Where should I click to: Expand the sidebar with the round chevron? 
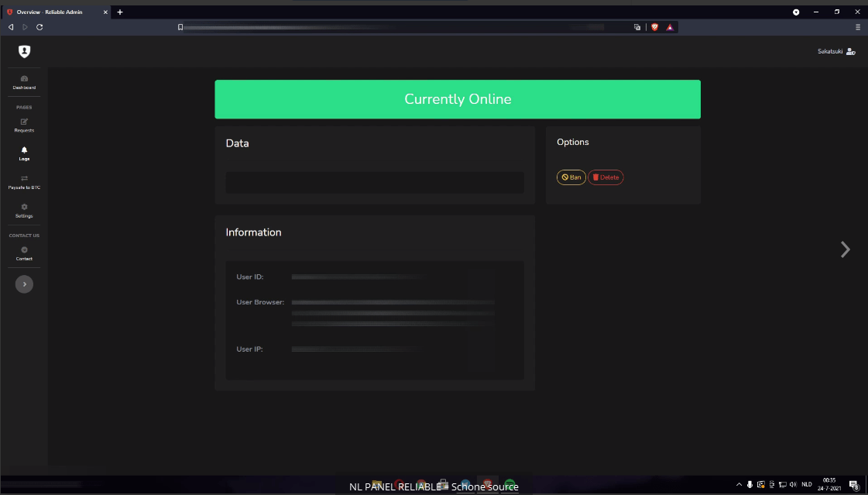(x=24, y=284)
